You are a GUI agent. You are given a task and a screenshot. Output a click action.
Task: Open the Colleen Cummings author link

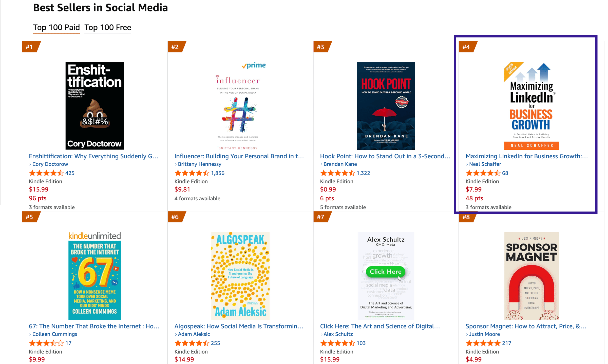[x=55, y=334]
